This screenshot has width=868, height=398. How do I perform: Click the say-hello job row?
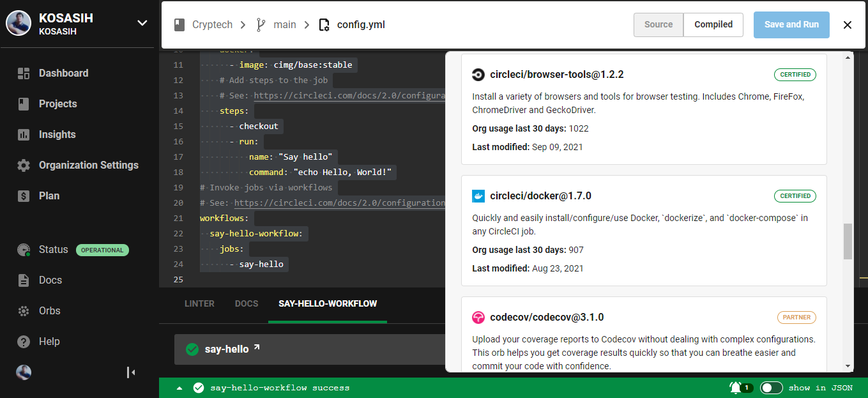click(x=310, y=349)
